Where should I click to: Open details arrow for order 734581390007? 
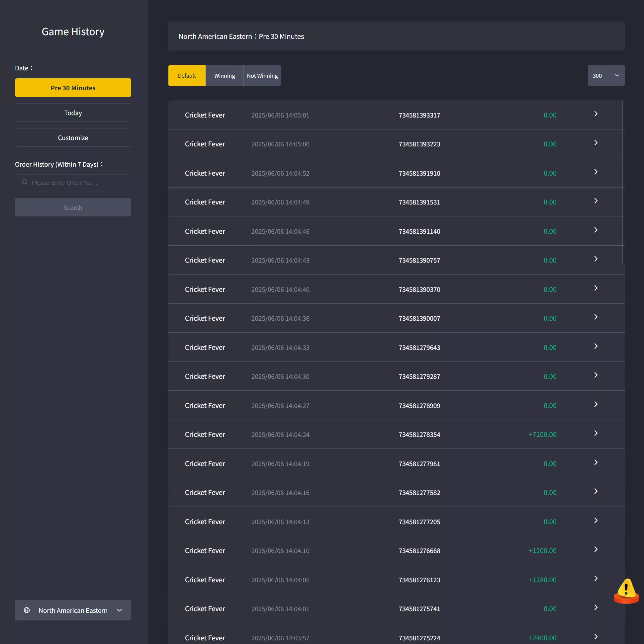tap(596, 317)
